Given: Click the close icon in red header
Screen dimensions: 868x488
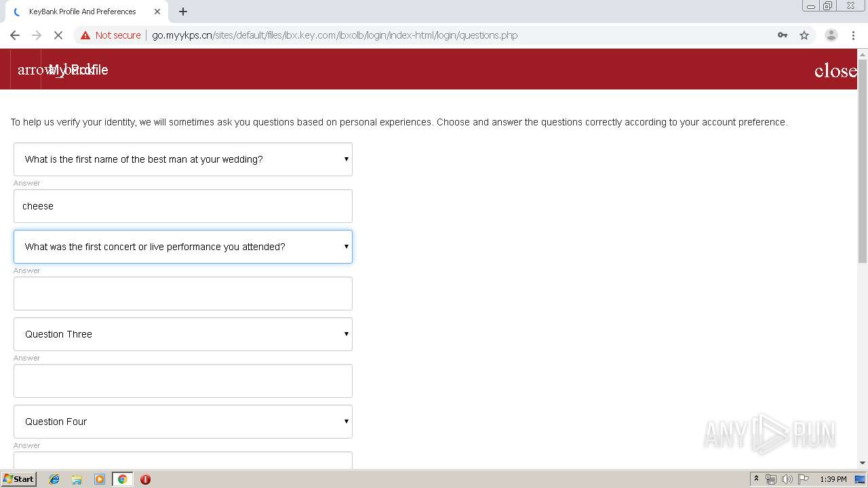Looking at the screenshot, I should click(835, 70).
